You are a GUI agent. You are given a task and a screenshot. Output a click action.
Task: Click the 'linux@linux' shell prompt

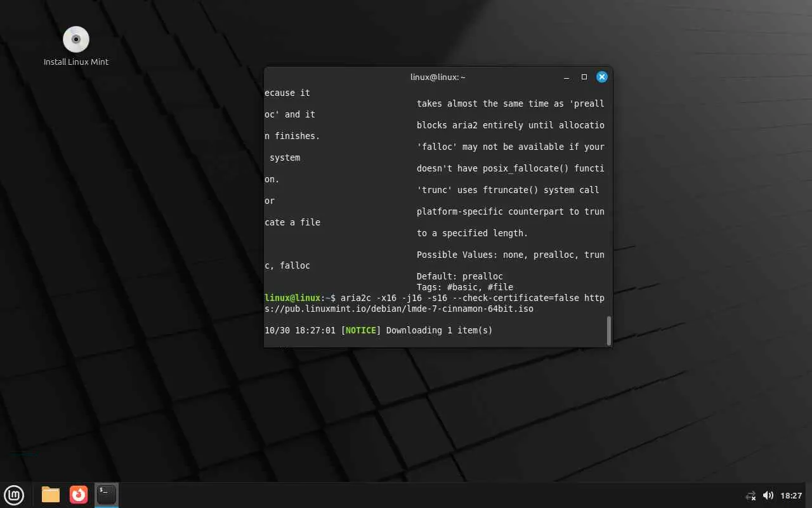[292, 298]
